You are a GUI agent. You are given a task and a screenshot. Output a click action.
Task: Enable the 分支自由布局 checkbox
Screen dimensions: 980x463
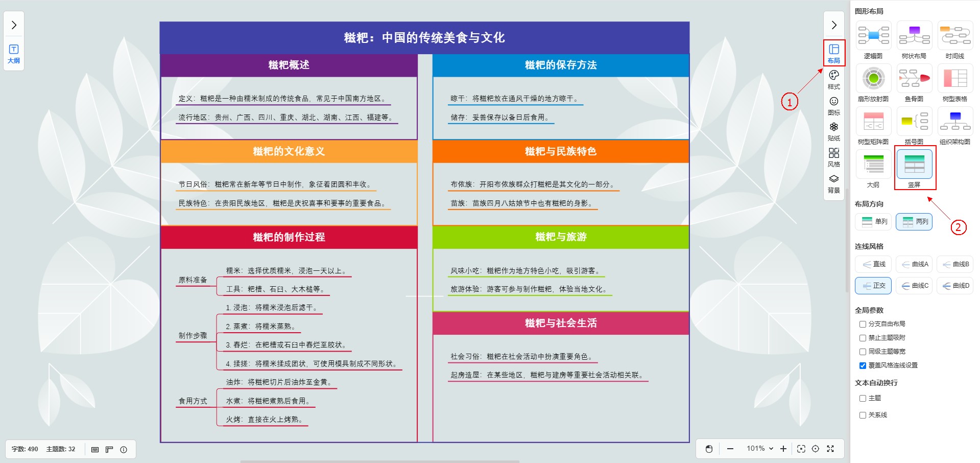click(x=863, y=324)
